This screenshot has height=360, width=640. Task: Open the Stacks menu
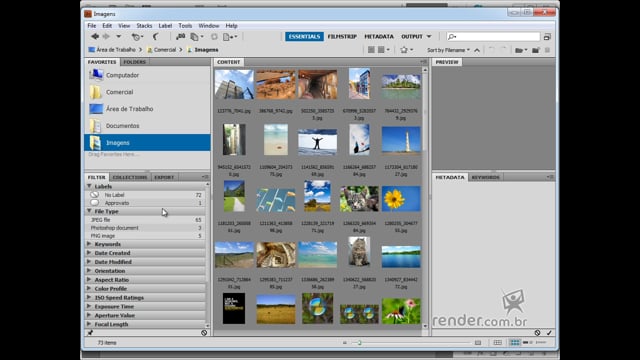click(144, 26)
